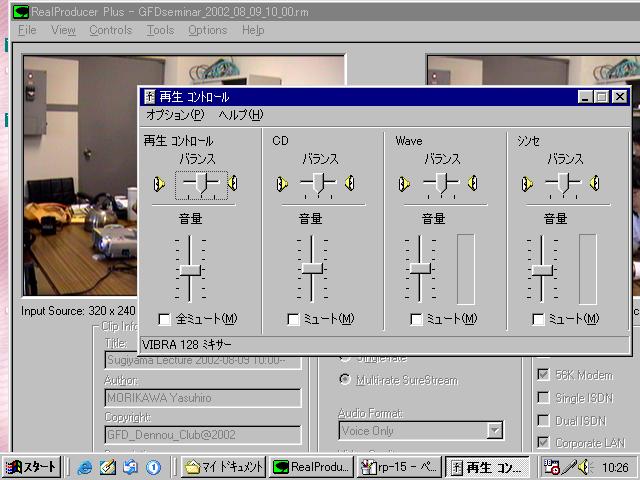Image resolution: width=640 pixels, height=480 pixels.
Task: Click the pen icon in system tray
Action: point(569,467)
